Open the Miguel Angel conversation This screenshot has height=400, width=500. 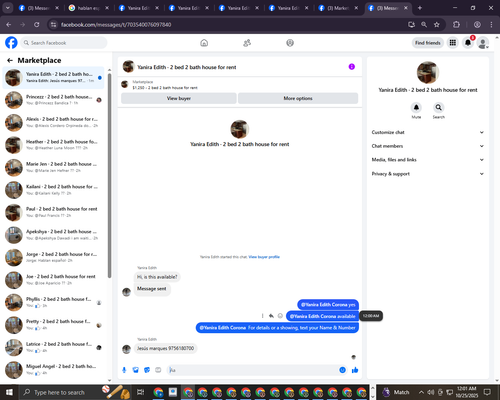tap(54, 370)
